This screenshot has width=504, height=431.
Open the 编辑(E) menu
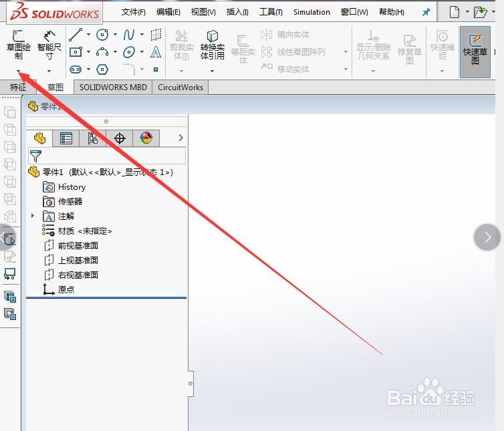(x=168, y=12)
